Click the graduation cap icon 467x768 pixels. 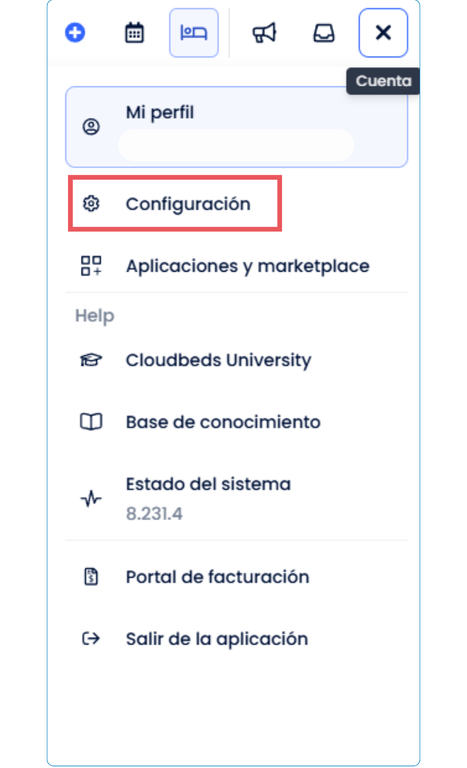[91, 360]
